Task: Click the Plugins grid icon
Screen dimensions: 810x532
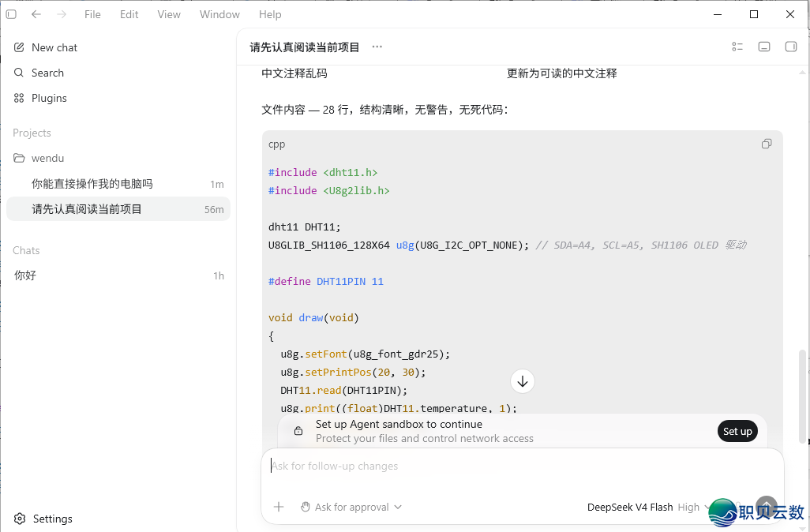Action: tap(19, 98)
